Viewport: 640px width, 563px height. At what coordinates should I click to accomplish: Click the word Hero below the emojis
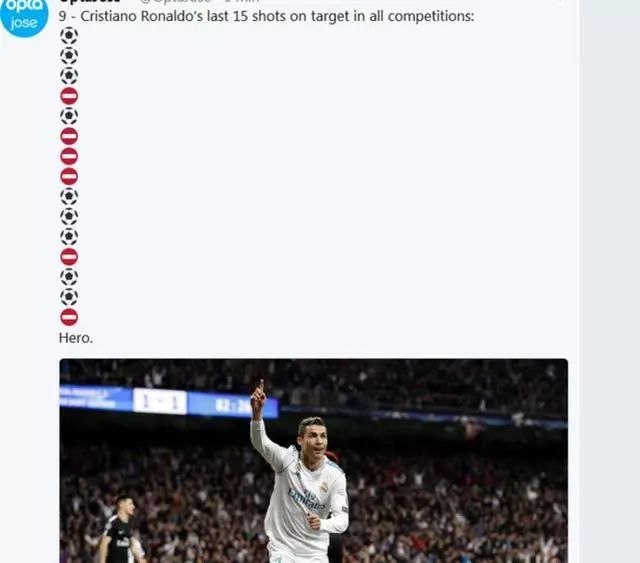pos(76,338)
